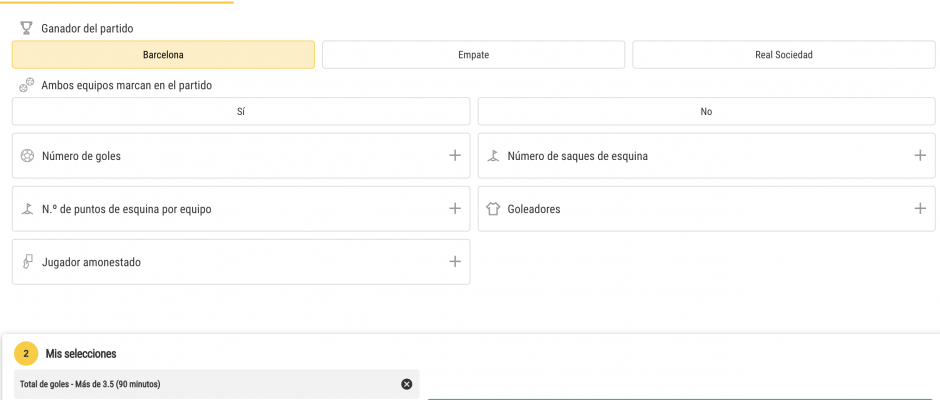This screenshot has width=940, height=400.
Task: Select Empate as match result
Action: 474,55
